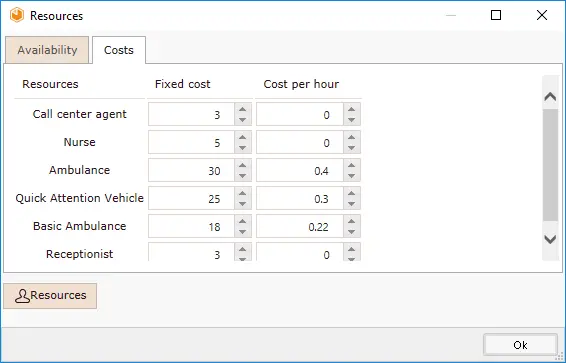
Task: Click the Nurse cost per hour field
Action: pos(300,143)
